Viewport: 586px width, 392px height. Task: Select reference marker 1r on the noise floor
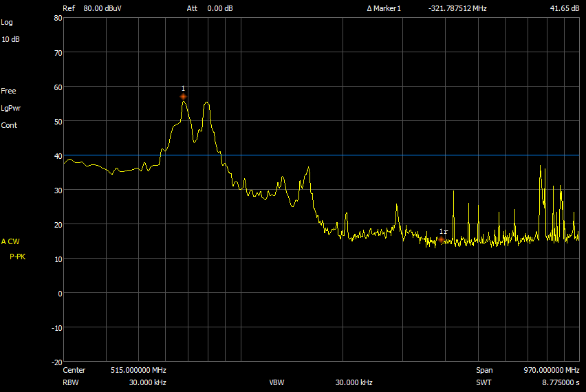[442, 239]
